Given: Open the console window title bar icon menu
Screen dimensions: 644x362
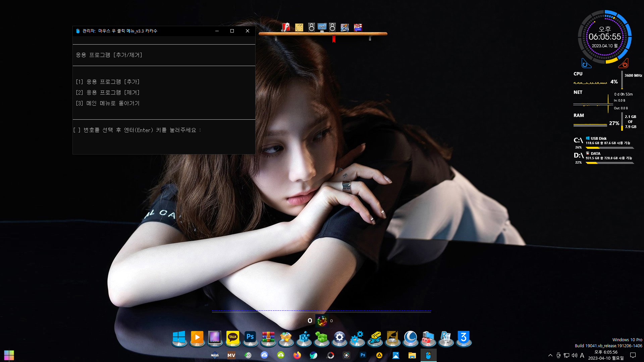Looking at the screenshot, I should point(78,31).
